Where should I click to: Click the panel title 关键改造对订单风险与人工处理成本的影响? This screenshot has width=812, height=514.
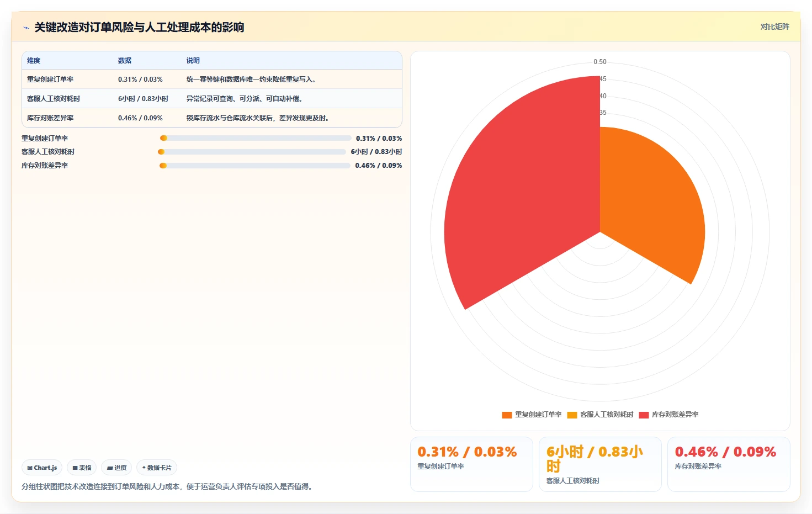(139, 28)
